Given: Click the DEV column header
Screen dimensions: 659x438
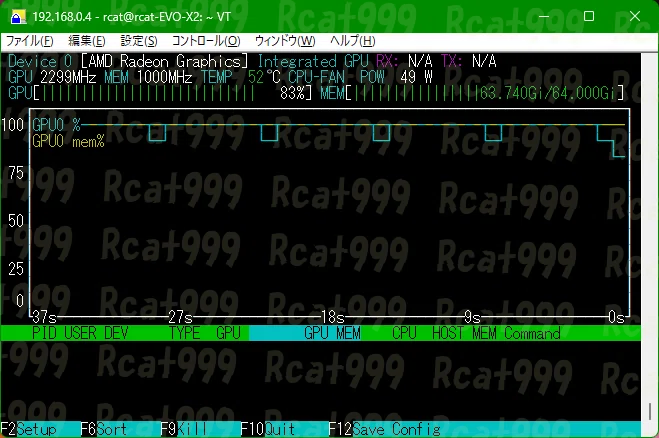Looking at the screenshot, I should click(x=116, y=333).
